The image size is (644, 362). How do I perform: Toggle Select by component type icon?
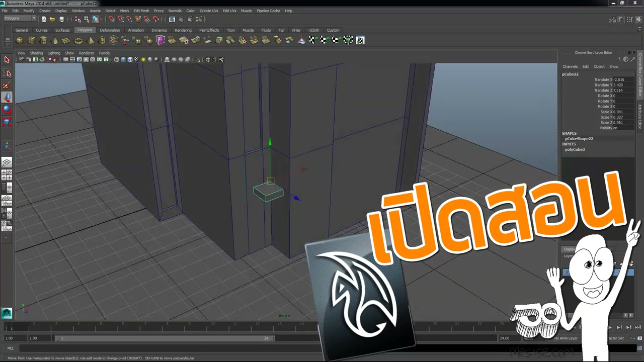pyautogui.click(x=95, y=19)
